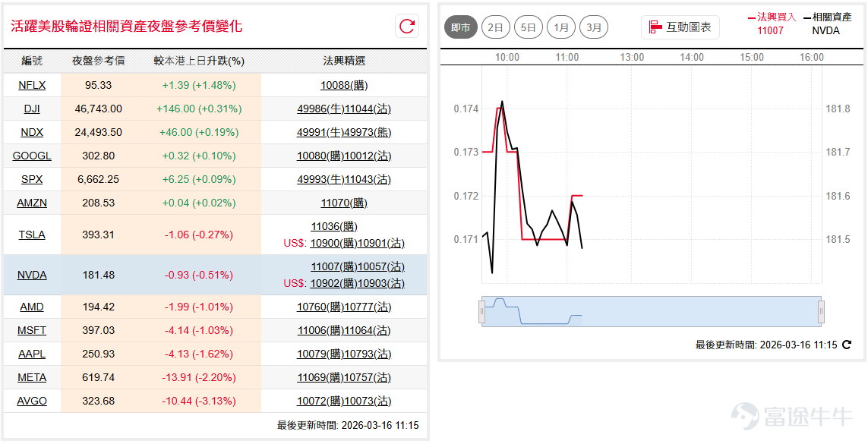
Task: Open NDX bear contract 49973(熊)
Action: [368, 132]
